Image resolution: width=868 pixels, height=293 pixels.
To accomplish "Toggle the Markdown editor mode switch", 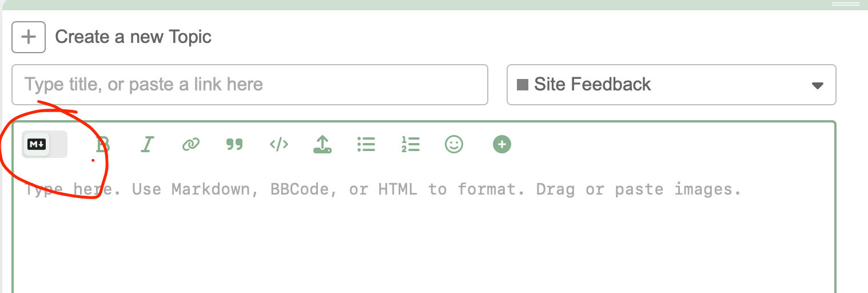I will coord(45,144).
